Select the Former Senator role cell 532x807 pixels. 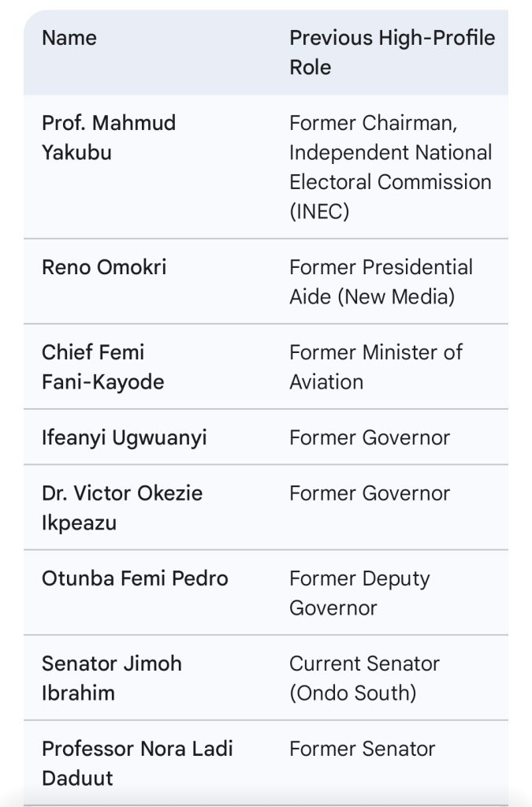[362, 749]
